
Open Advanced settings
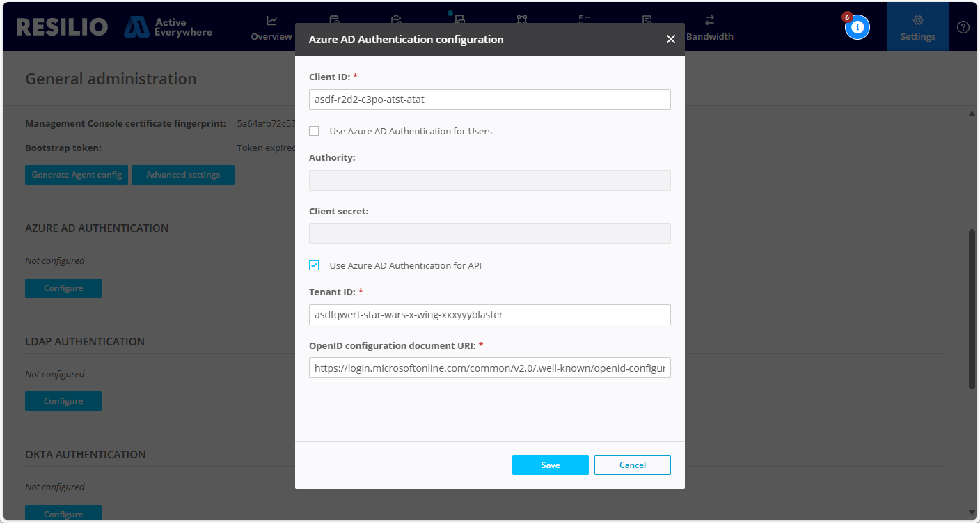183,175
